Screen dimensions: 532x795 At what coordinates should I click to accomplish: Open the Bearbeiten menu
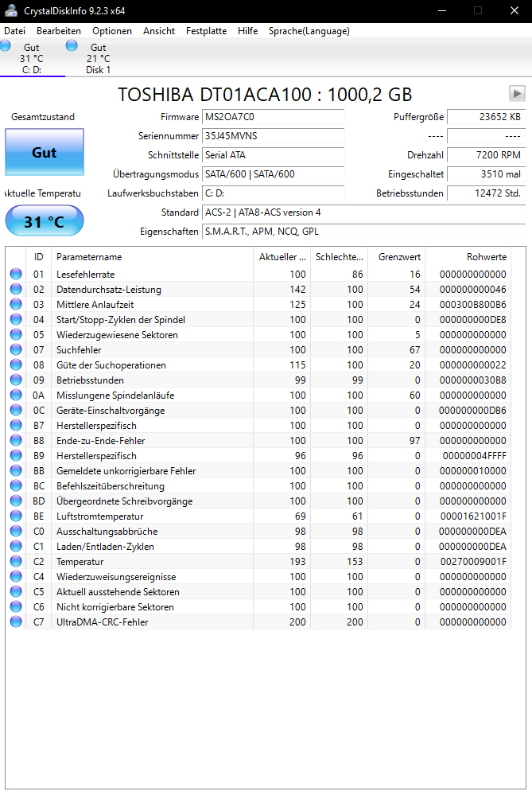[59, 31]
